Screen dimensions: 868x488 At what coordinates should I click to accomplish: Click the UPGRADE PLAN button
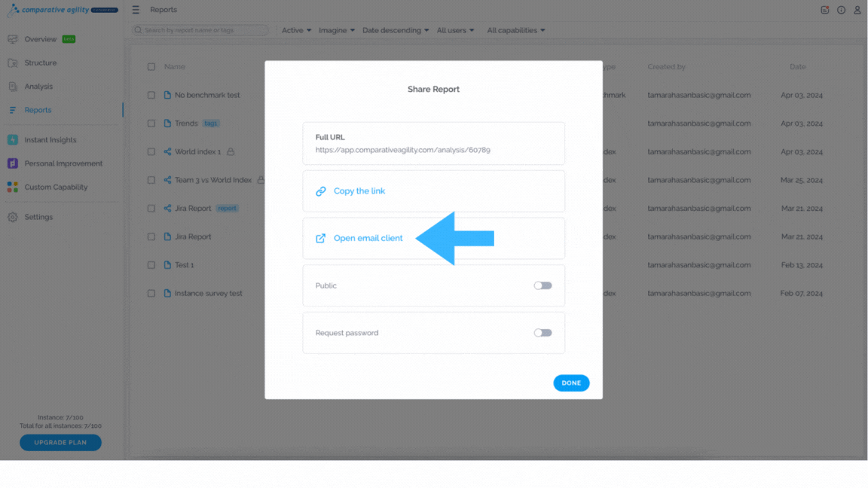(x=60, y=443)
